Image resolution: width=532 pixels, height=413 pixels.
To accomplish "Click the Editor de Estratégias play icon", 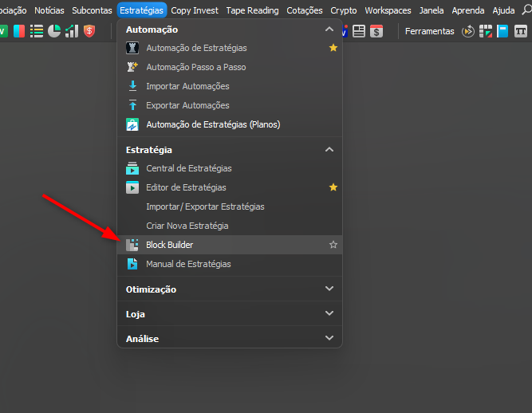I will pos(132,187).
